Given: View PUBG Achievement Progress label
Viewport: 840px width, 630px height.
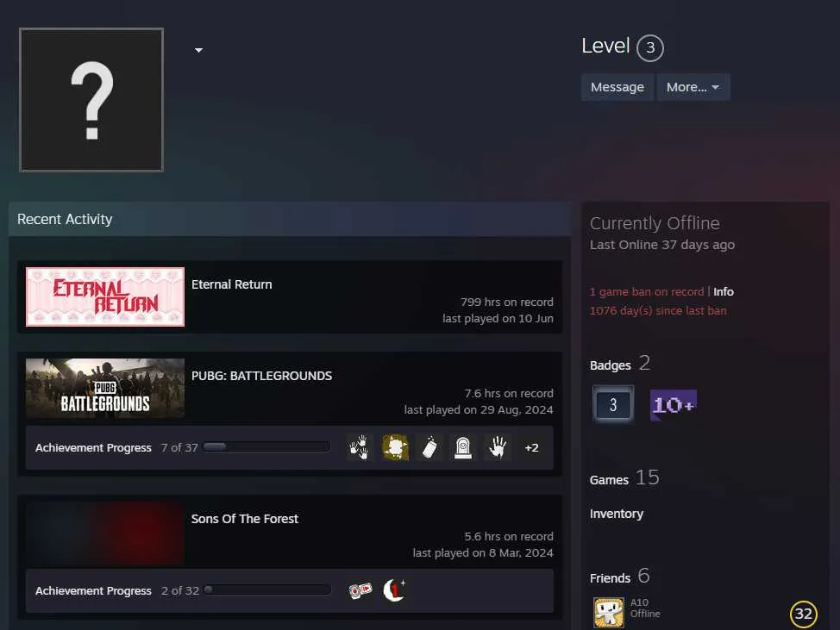Looking at the screenshot, I should click(x=93, y=447).
